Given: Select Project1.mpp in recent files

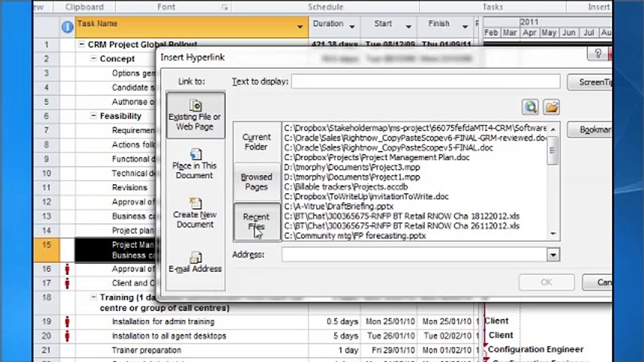Looking at the screenshot, I should (352, 177).
